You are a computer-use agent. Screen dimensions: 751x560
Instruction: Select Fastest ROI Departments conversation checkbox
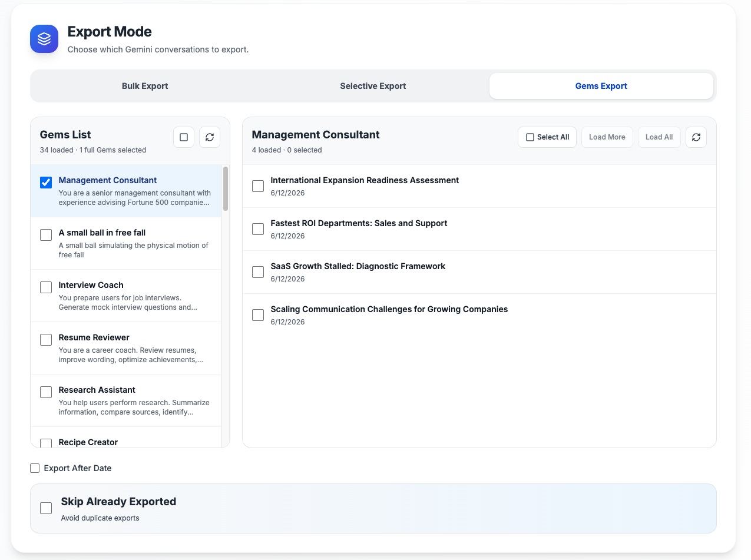(258, 229)
